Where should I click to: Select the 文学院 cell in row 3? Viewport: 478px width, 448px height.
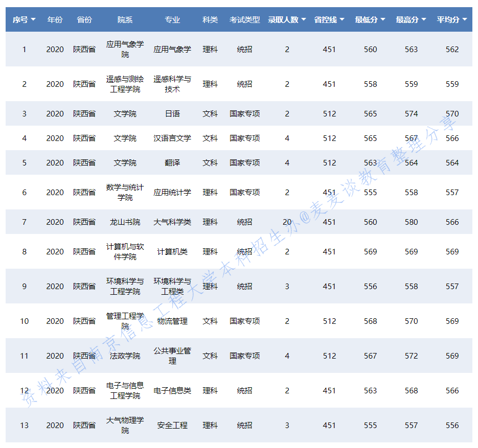point(124,113)
